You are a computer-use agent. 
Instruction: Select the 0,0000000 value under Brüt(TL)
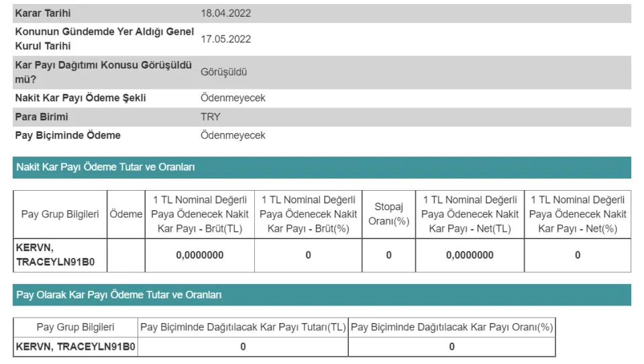(200, 255)
